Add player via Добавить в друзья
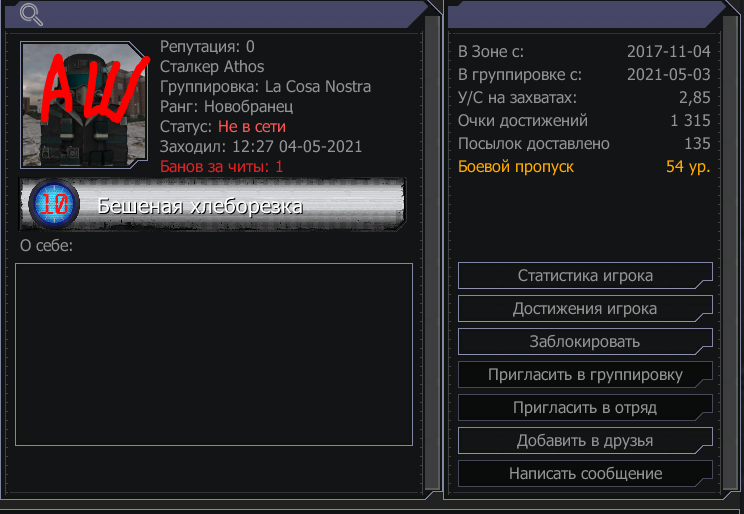The image size is (744, 514). coord(585,440)
